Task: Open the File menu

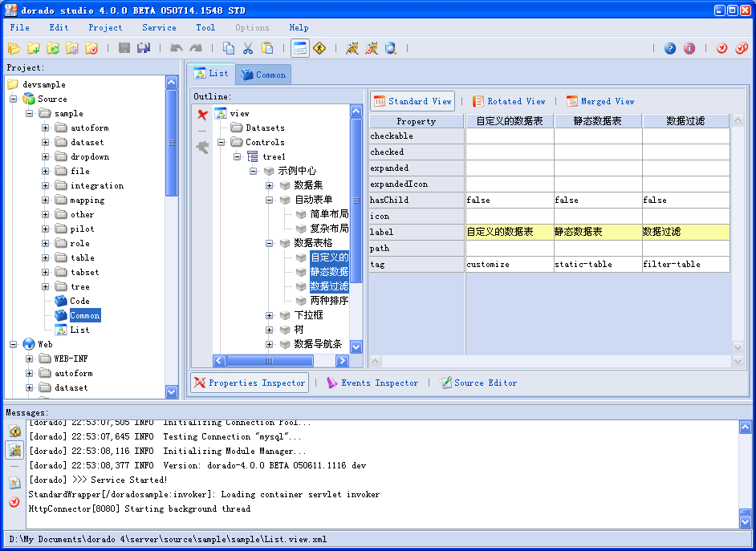Action: (20, 27)
